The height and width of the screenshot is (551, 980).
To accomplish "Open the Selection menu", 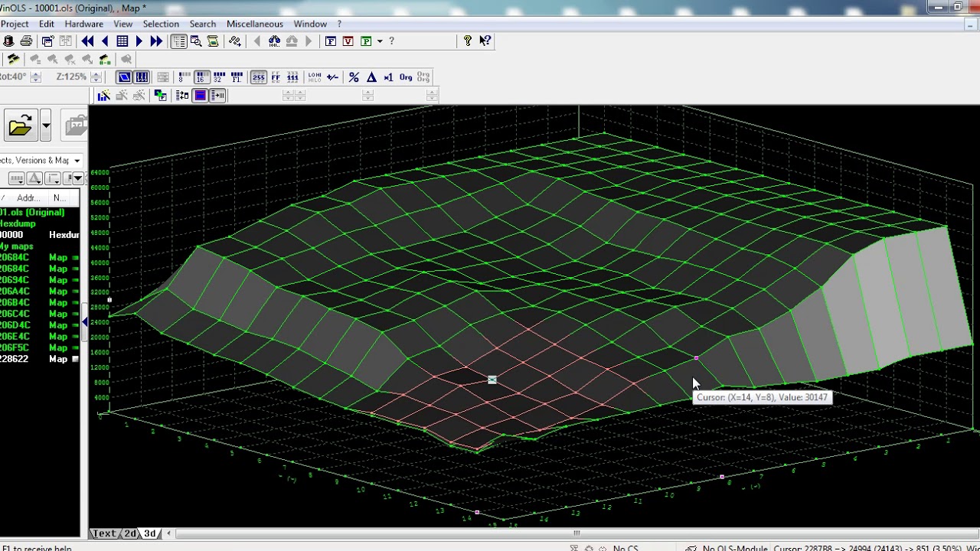I will (161, 24).
